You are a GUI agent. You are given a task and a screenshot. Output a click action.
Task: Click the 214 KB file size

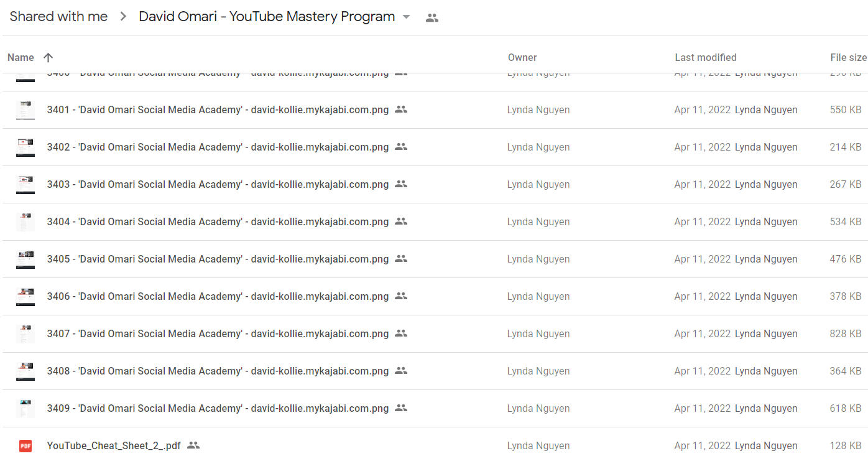click(846, 147)
